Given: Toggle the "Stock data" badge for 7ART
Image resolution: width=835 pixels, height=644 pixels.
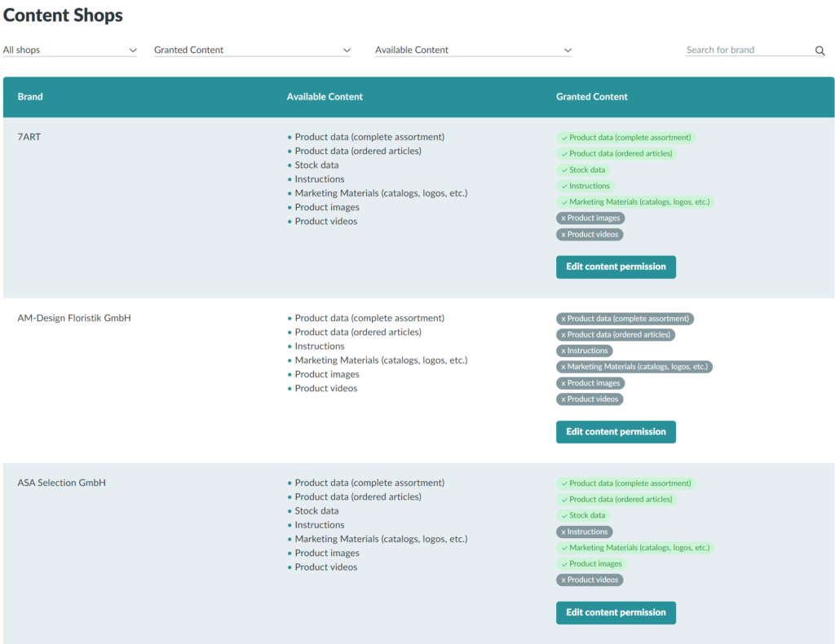Looking at the screenshot, I should (x=583, y=170).
